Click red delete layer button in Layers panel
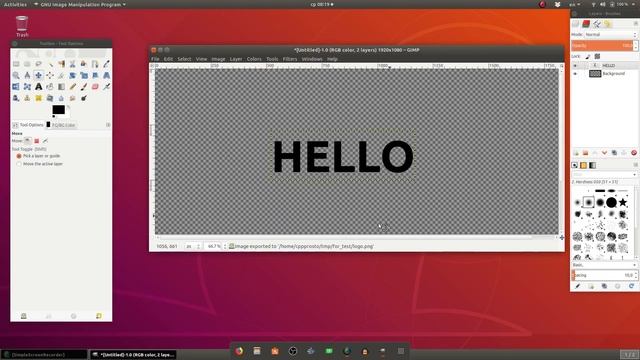 pos(633,153)
